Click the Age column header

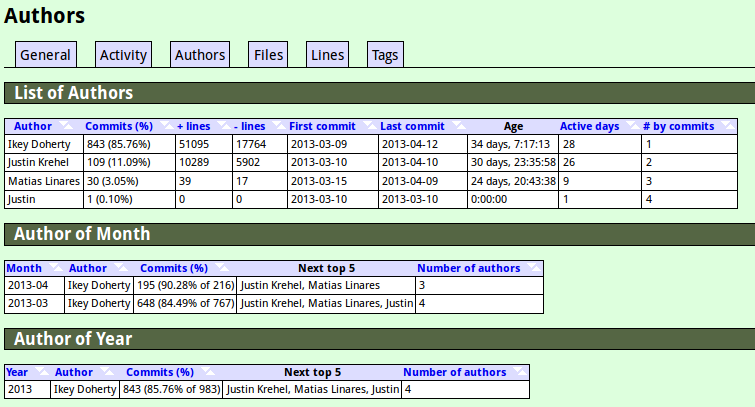tap(513, 127)
